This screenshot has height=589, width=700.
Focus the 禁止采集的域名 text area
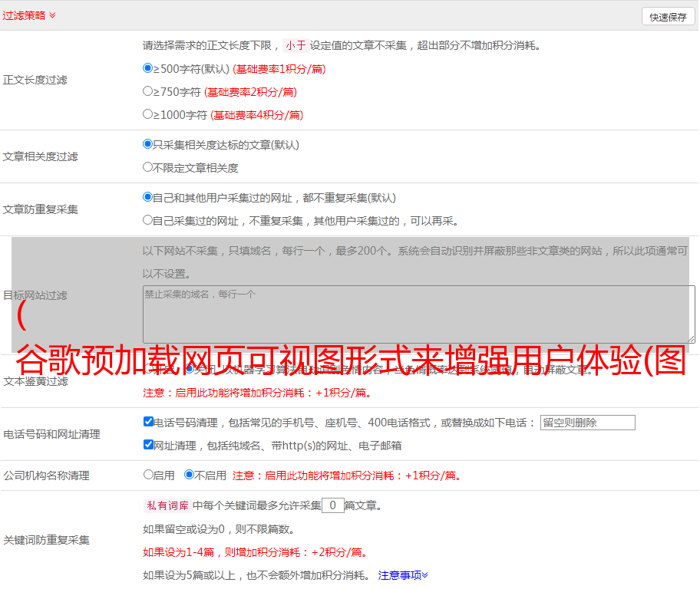tap(418, 314)
